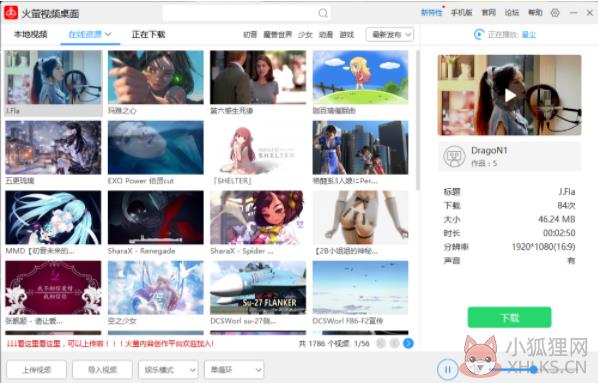598x383 pixels.
Task: Select the cartoon blonde girl on hill thumbnail
Action: tap(360, 77)
